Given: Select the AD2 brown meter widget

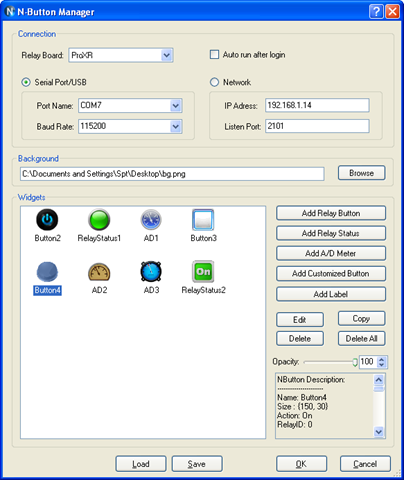Looking at the screenshot, I should point(99,272).
